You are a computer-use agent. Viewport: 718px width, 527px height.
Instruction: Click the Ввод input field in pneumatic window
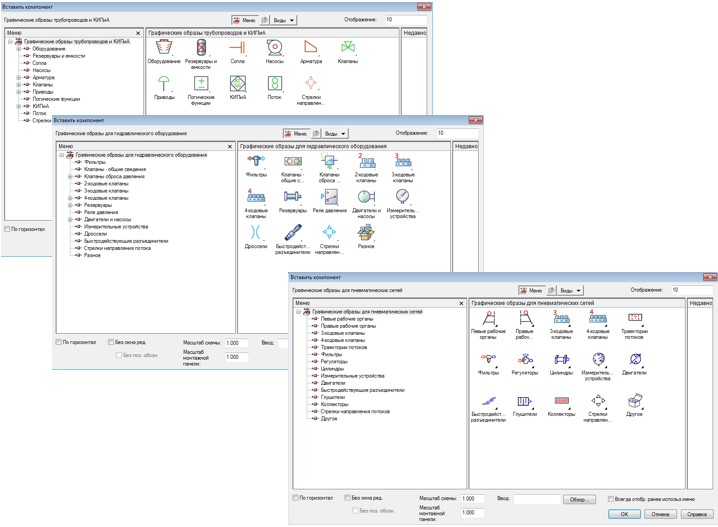tap(537, 499)
